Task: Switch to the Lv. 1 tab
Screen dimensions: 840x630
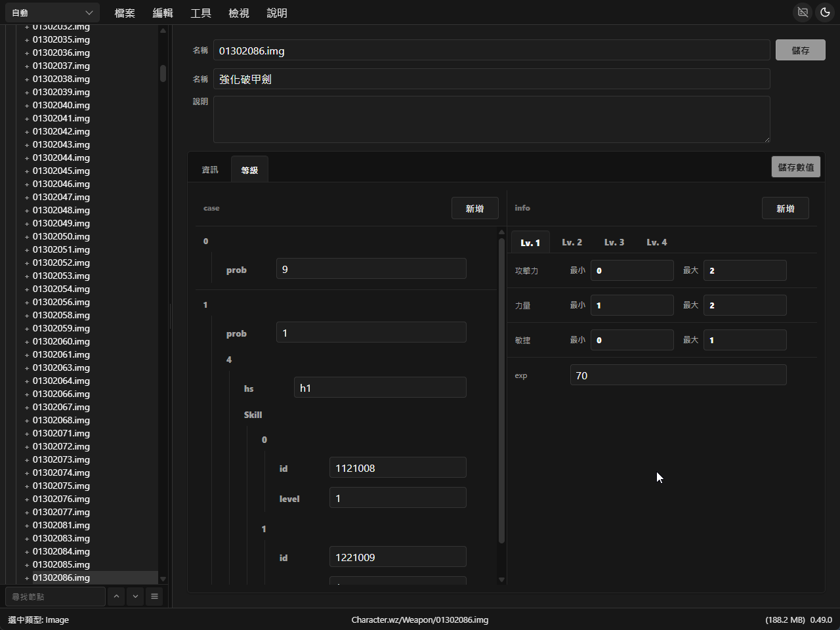Action: tap(530, 242)
